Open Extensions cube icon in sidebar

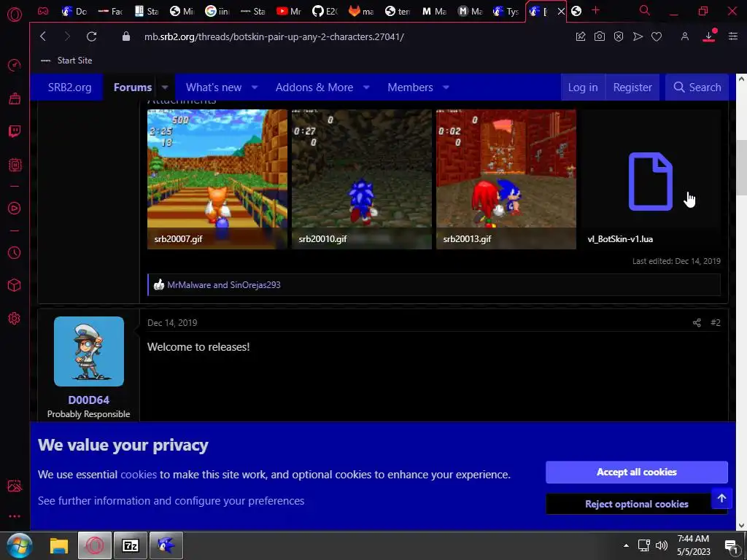click(15, 285)
